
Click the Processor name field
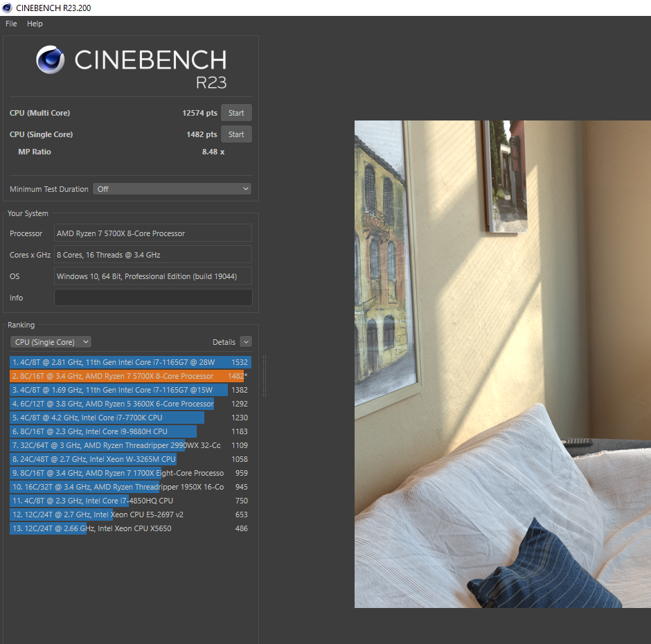point(153,233)
